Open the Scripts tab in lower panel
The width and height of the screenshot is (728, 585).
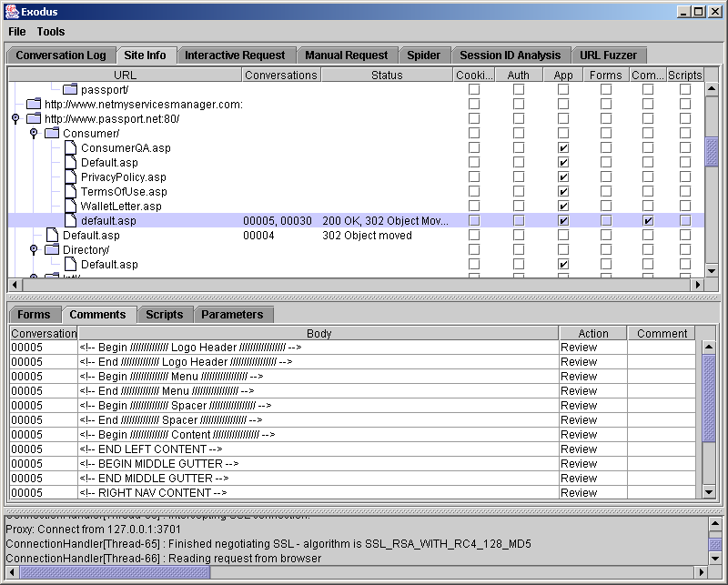(x=165, y=315)
